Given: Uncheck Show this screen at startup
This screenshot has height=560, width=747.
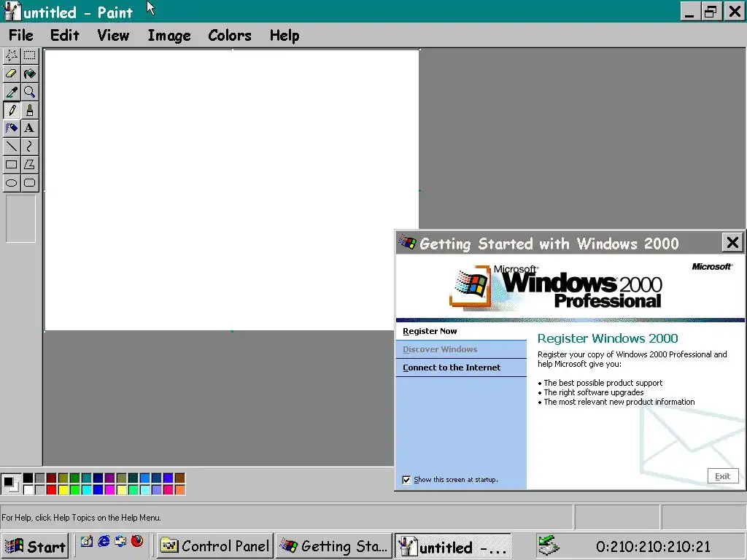Looking at the screenshot, I should click(406, 480).
